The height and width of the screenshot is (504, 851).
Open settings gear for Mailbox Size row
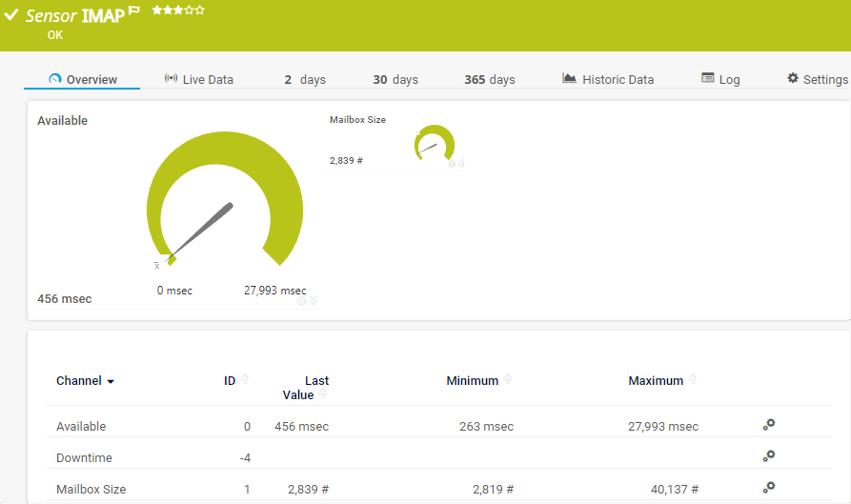click(x=768, y=488)
